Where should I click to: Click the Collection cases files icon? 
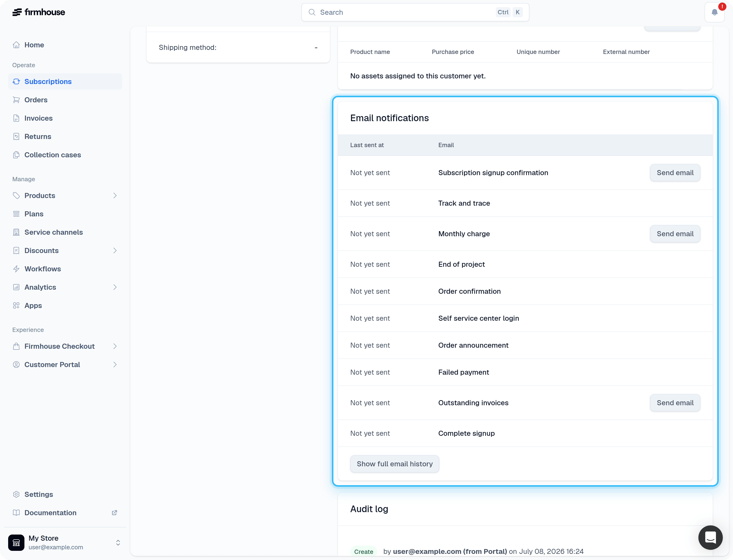[x=16, y=155]
